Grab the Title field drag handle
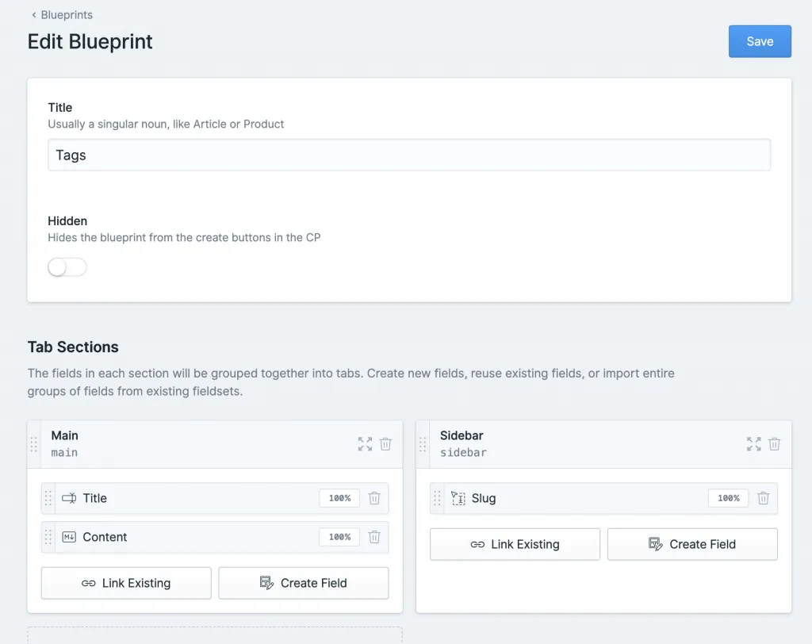The image size is (812, 644). (x=48, y=498)
